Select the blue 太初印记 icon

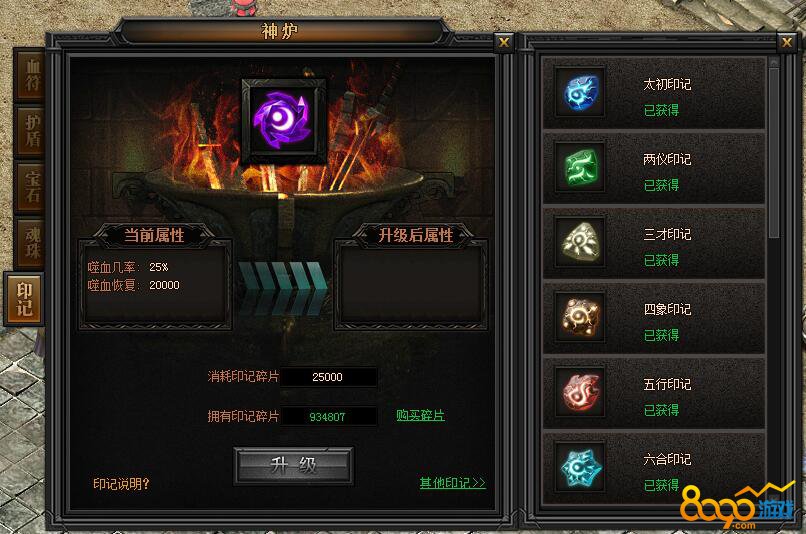pos(580,93)
